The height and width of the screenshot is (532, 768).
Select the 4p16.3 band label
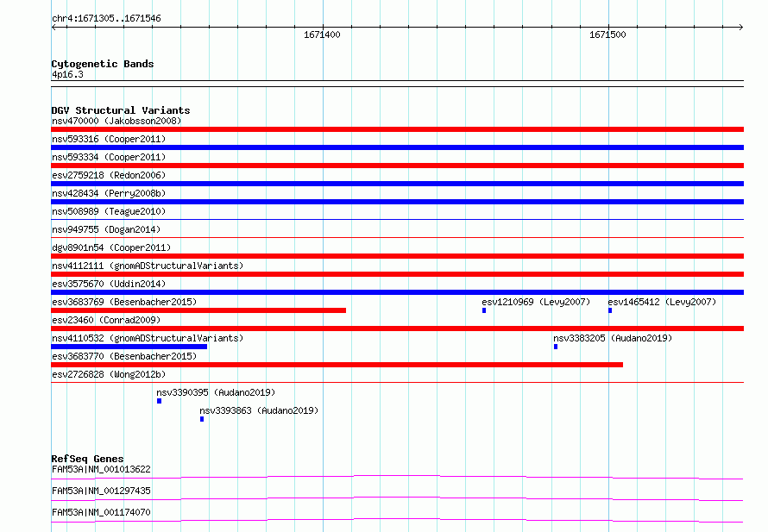(x=67, y=74)
